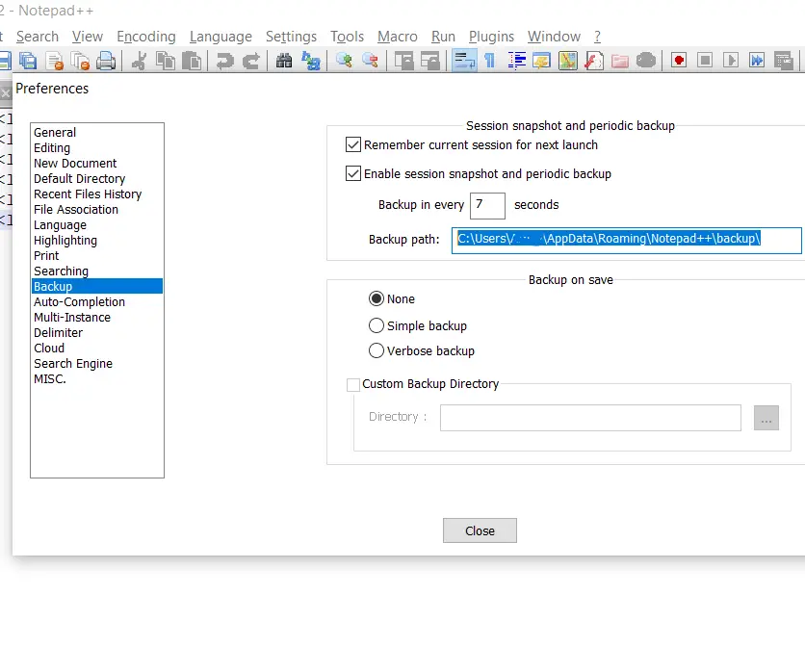The height and width of the screenshot is (672, 805).
Task: Select the Verbose backup radio option
Action: pos(377,350)
